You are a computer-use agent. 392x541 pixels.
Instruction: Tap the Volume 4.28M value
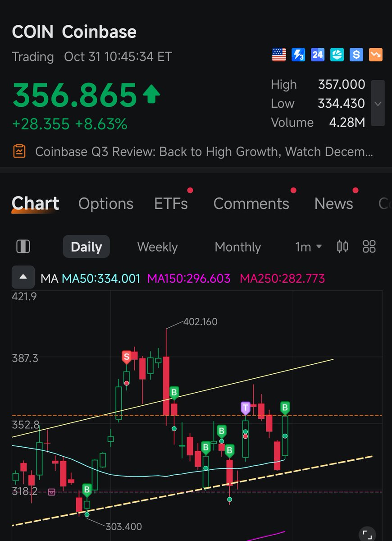click(x=347, y=122)
